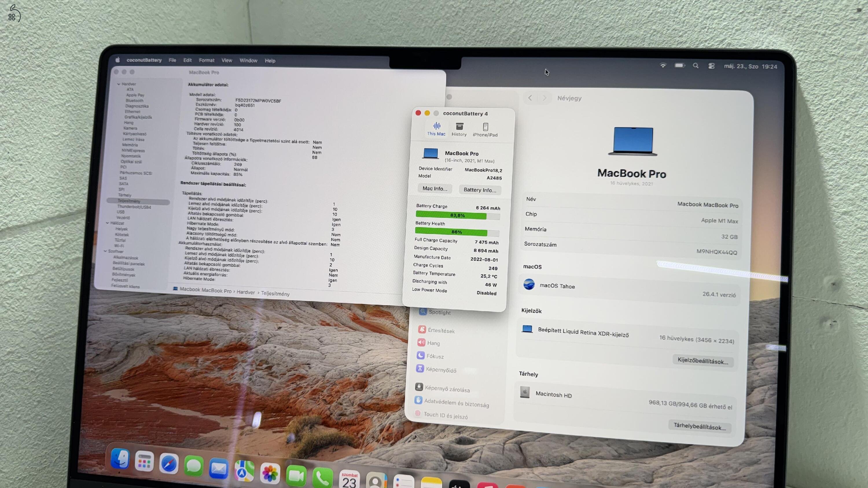Open Safari from the Dock
Viewport: 868px width, 488px height.
(169, 464)
